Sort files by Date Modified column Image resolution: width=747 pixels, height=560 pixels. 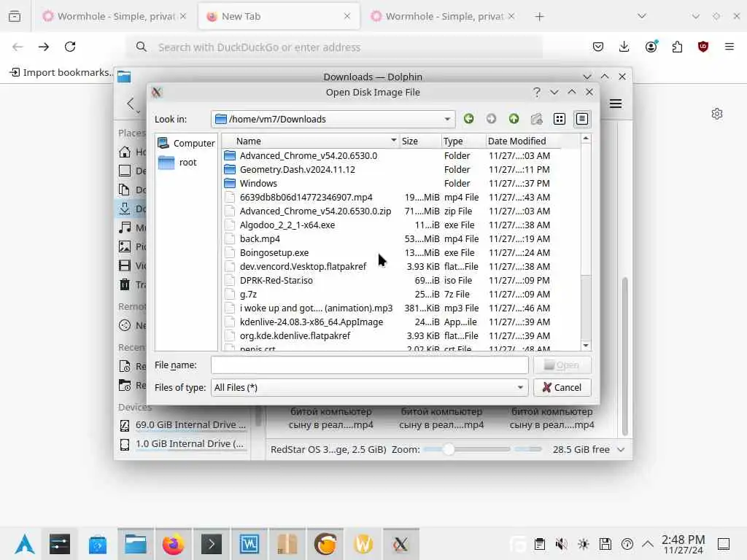[x=522, y=141]
